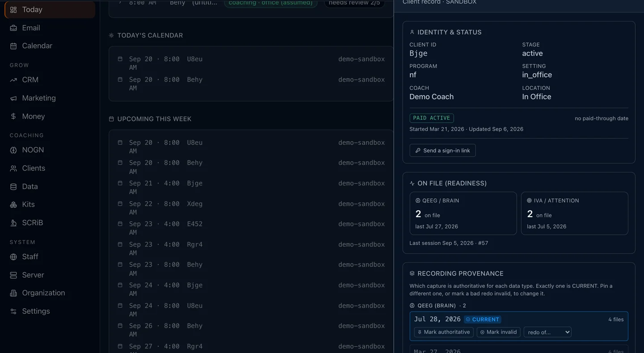Click the 'no paid-through date' text
Image resolution: width=644 pixels, height=353 pixels.
pyautogui.click(x=602, y=118)
